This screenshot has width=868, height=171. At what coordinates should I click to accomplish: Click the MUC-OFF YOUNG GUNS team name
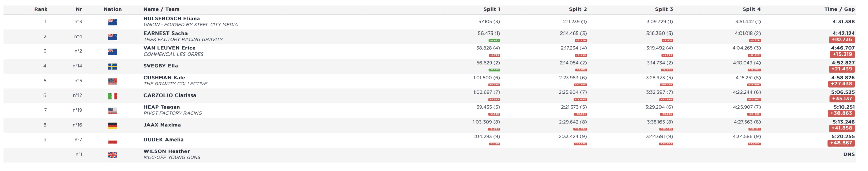click(172, 157)
